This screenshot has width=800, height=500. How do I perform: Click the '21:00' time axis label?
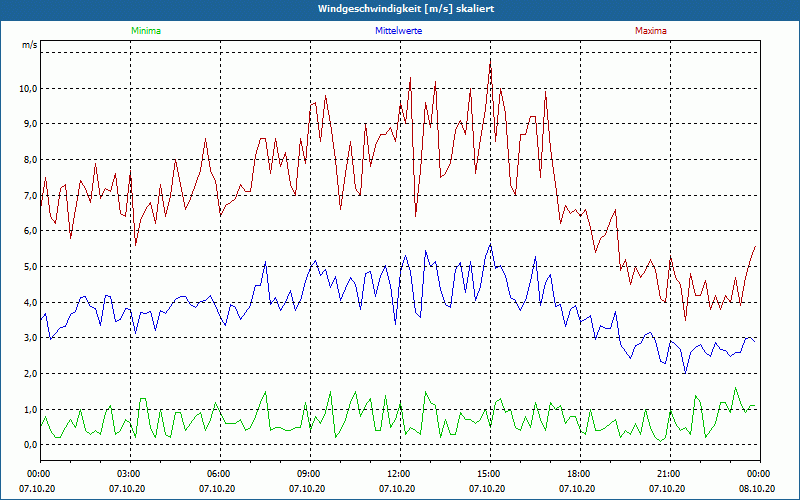(667, 474)
